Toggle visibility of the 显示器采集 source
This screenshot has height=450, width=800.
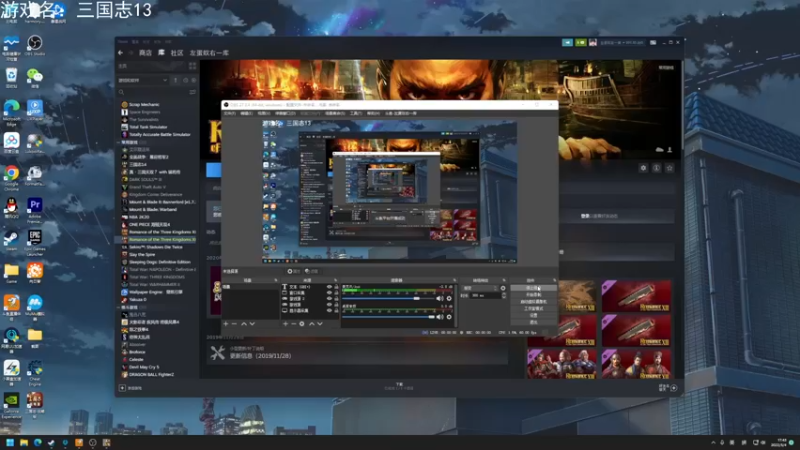[x=329, y=311]
